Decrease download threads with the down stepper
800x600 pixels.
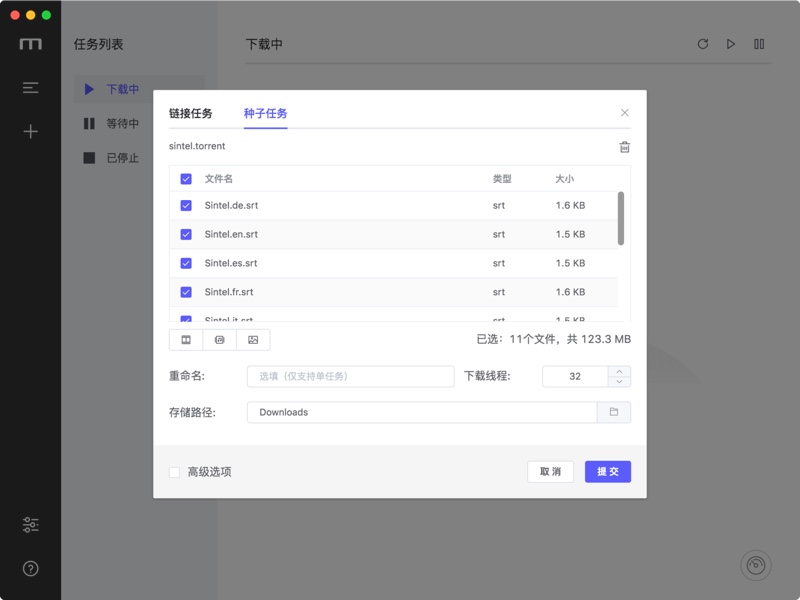tap(621, 381)
